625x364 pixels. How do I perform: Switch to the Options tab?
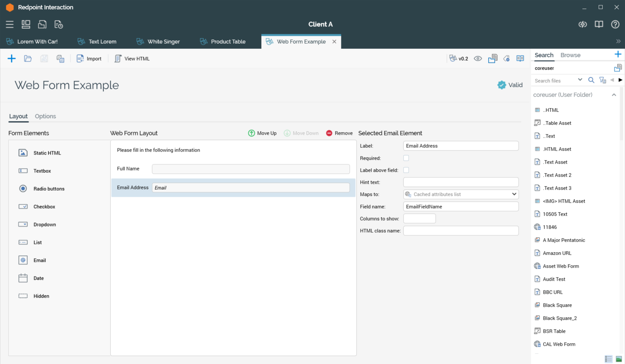(45, 116)
